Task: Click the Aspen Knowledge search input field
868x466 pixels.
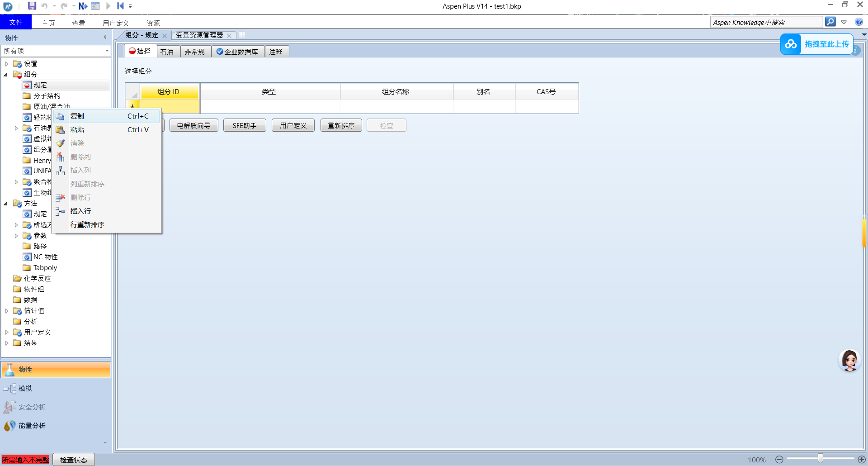Action: tap(766, 22)
